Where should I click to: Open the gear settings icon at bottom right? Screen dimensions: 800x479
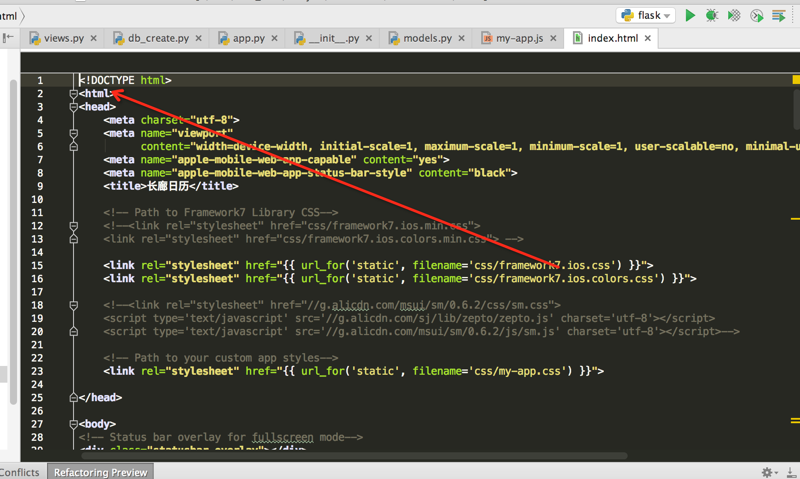[767, 472]
